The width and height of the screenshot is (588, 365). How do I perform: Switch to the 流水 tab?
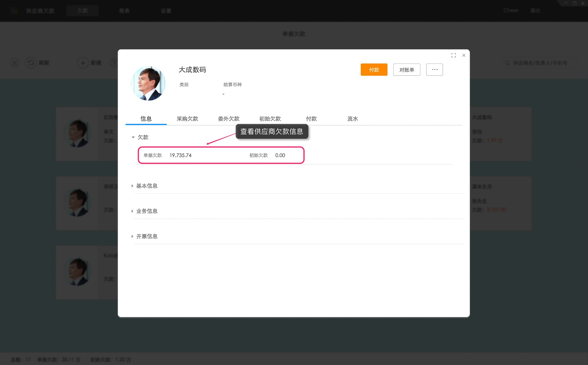tap(353, 119)
